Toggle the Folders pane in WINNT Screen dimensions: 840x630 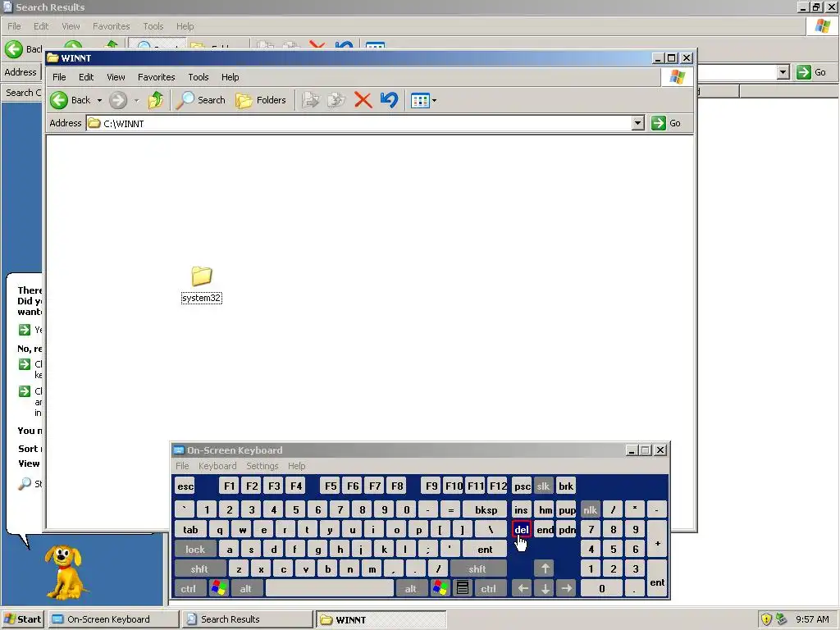pyautogui.click(x=261, y=100)
